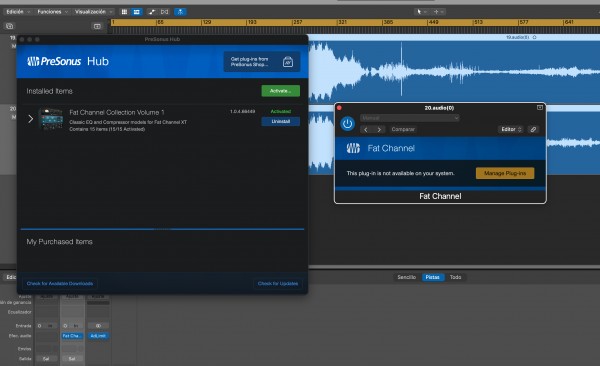This screenshot has width=600, height=366.
Task: Expand Fat Channel Collection Volume 1 row
Action: click(x=31, y=119)
